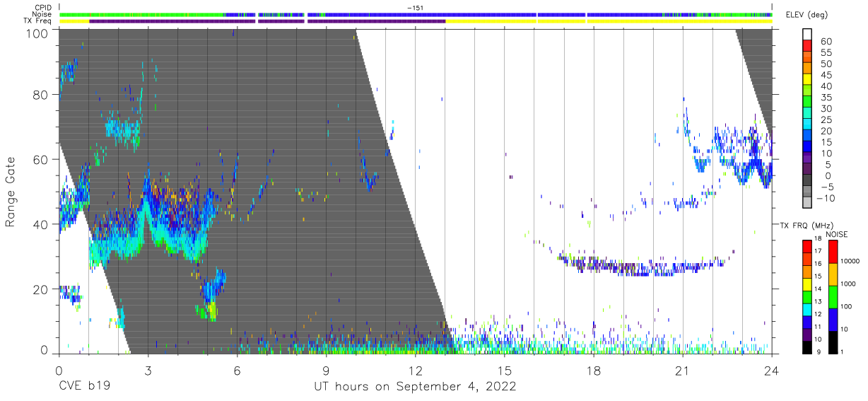Select the red NOISE swatch above 10000
This screenshot has height=401, width=868.
[833, 251]
